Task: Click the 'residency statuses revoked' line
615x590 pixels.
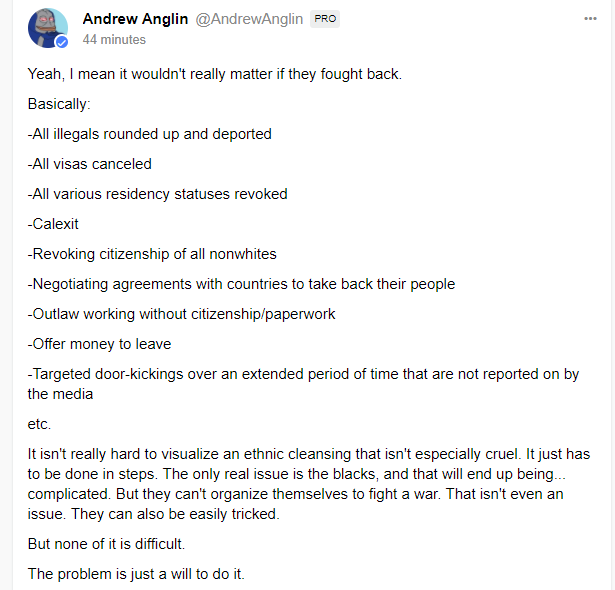Action: coord(157,194)
